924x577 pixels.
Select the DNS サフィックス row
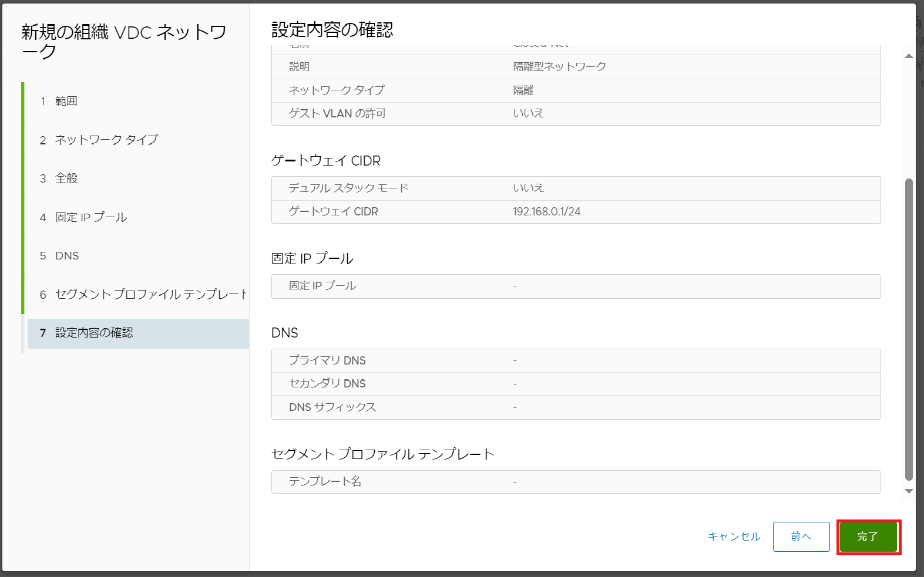(x=576, y=407)
